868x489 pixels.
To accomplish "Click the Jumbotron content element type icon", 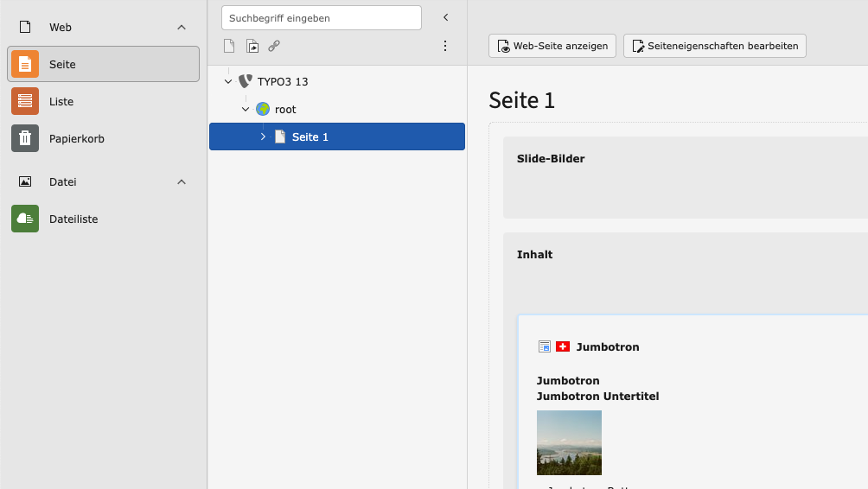I will (x=545, y=346).
